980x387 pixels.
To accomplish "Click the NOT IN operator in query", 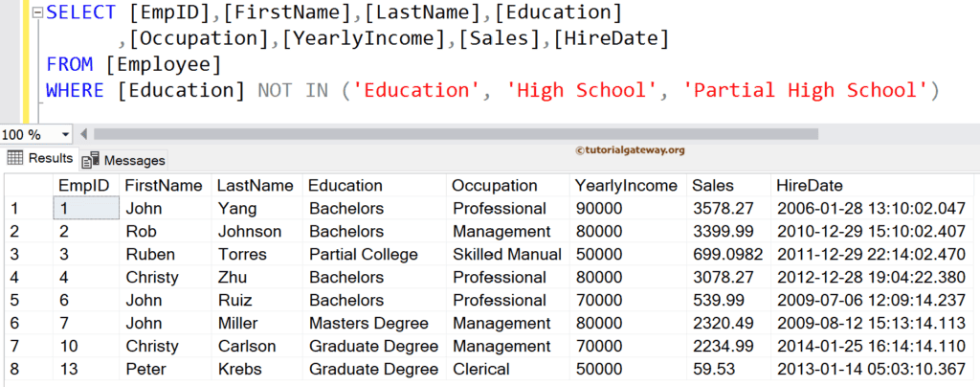I will [293, 91].
